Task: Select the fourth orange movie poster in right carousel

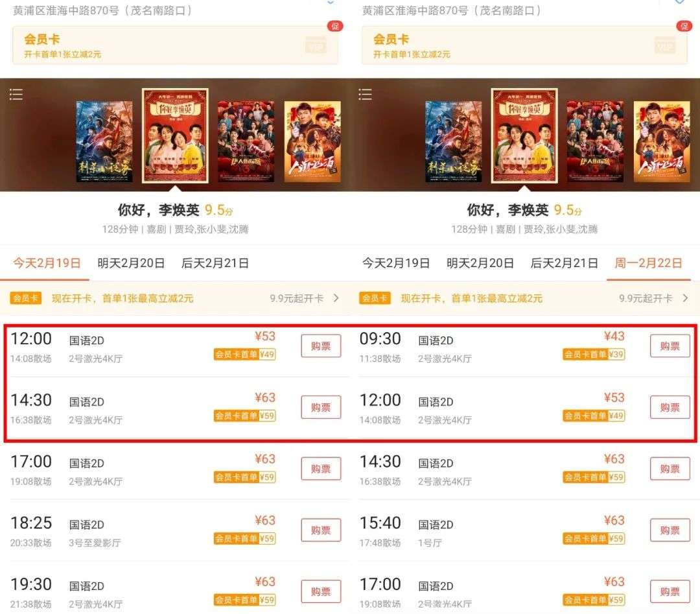Action: (x=662, y=141)
